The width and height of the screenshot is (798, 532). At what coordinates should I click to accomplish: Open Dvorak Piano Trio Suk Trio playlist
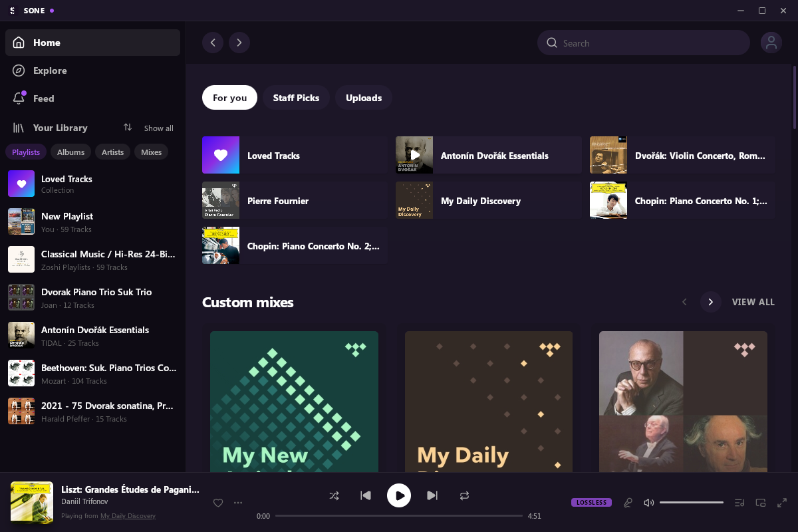92,298
